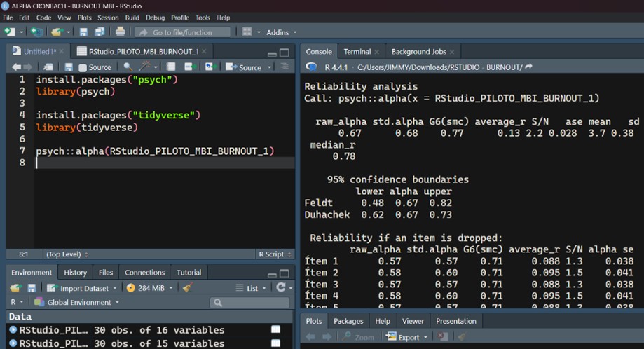644x349 pixels.
Task: Go back to previous source location
Action: (x=16, y=67)
